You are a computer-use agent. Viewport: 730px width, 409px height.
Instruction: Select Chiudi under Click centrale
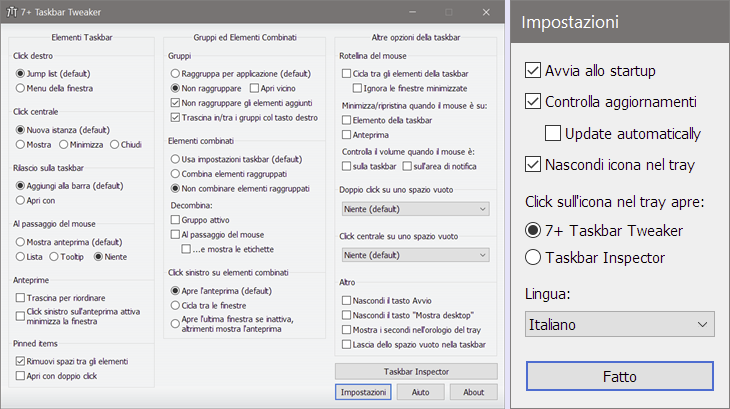click(115, 145)
